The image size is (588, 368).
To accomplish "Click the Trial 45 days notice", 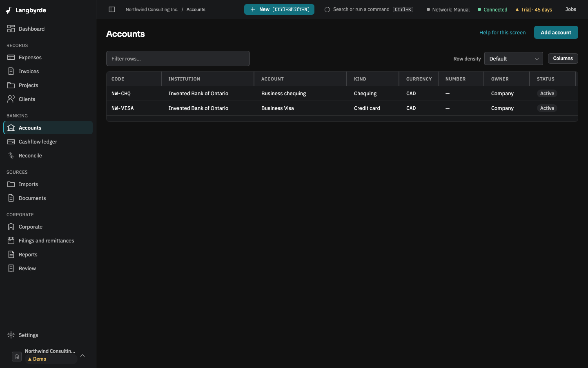I will point(534,9).
